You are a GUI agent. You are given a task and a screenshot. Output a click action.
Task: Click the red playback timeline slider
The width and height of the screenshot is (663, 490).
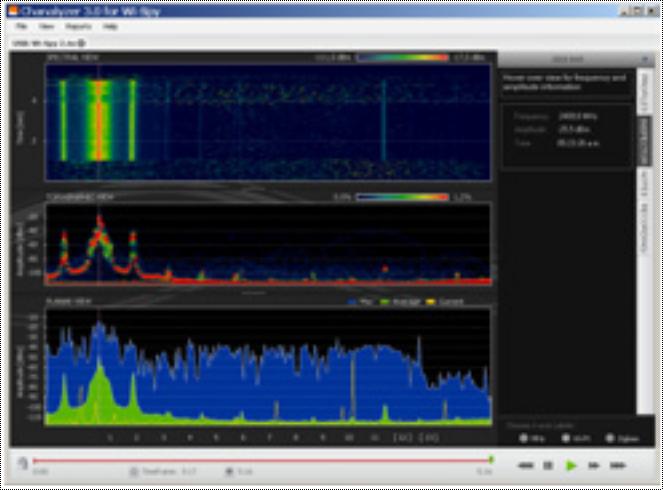point(260,459)
